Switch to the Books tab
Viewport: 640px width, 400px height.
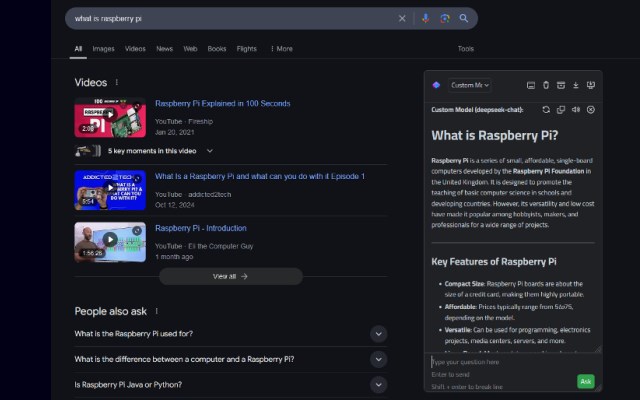217,49
